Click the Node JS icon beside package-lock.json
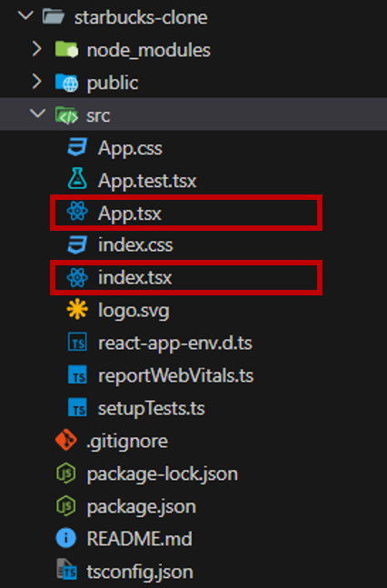This screenshot has width=387, height=588. pyautogui.click(x=66, y=473)
